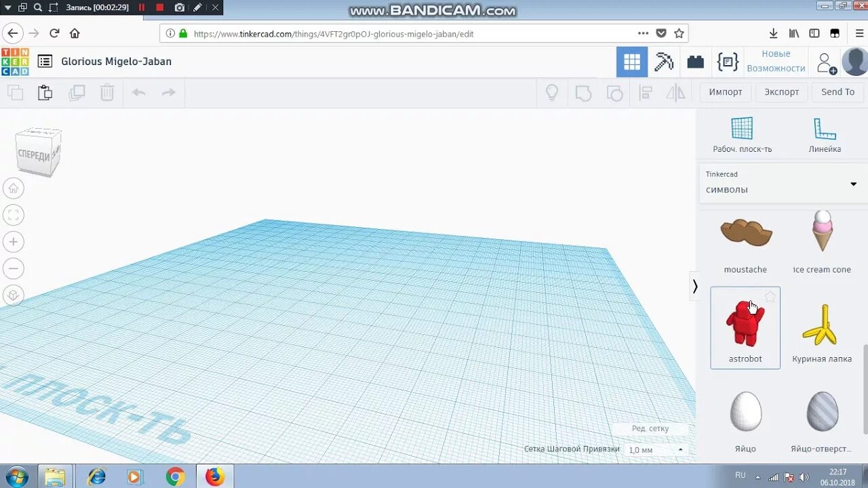This screenshot has height=488, width=868.
Task: Click the Undo arrow
Action: 139,93
